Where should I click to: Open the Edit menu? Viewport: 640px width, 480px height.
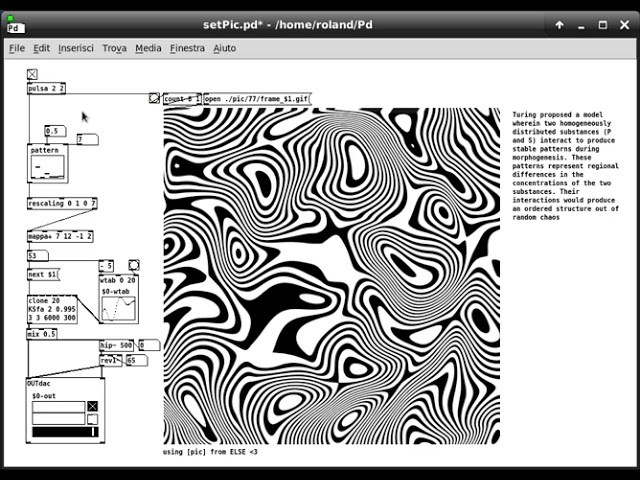[x=41, y=48]
